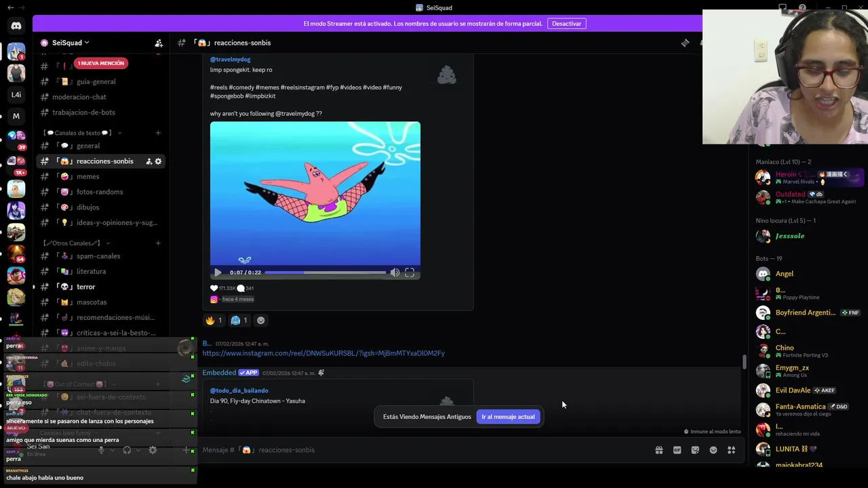Click Ir al mensaje actual button
Viewport: 868px width, 488px height.
tap(508, 417)
